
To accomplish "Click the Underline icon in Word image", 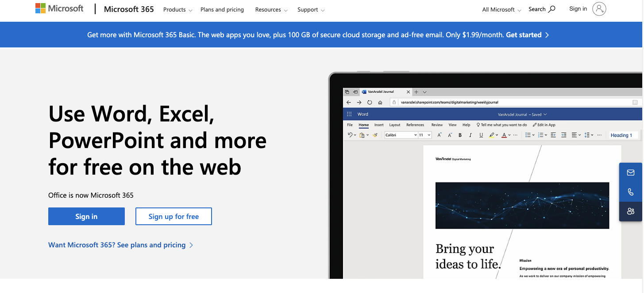I will click(481, 135).
